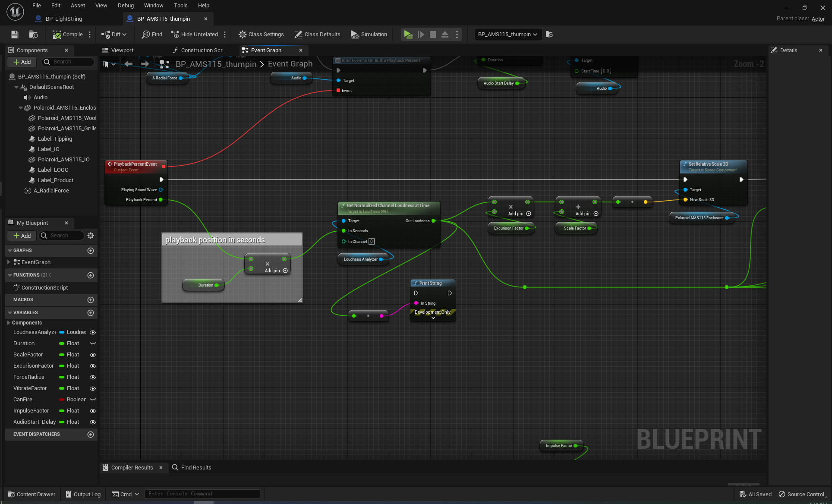This screenshot has height=504, width=832.
Task: Click LoudnessAnalyzer object type swatch
Action: (x=62, y=332)
